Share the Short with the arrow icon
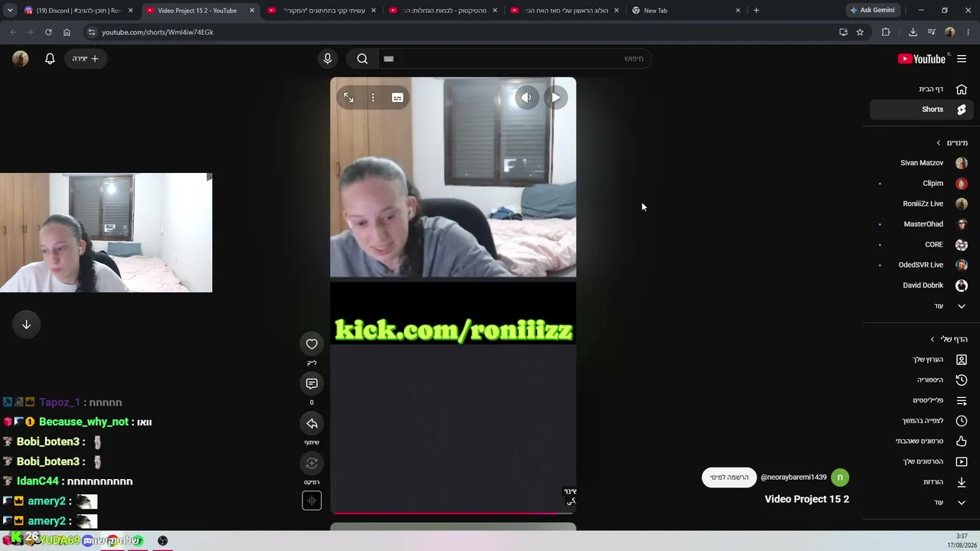The image size is (980, 551). 312,423
